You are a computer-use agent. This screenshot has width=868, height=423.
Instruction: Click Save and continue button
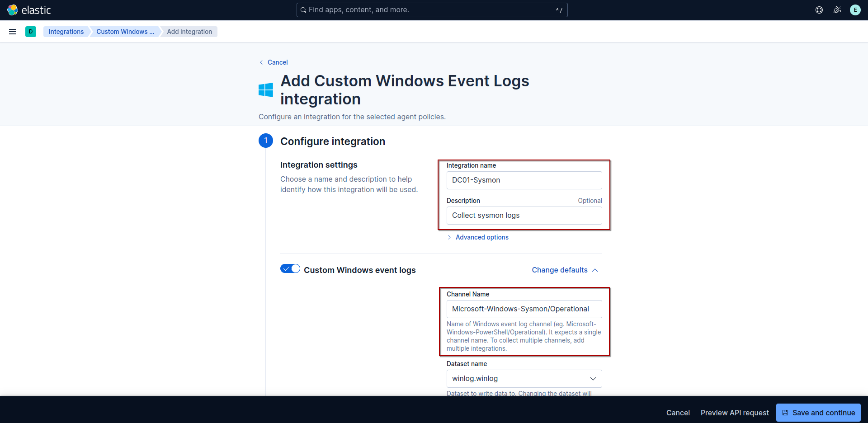pos(818,413)
